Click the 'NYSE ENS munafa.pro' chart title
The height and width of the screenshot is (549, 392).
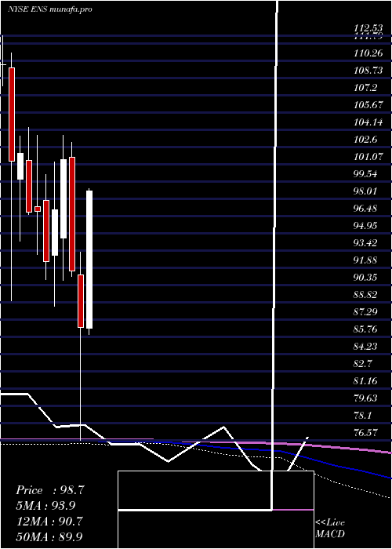coord(50,9)
